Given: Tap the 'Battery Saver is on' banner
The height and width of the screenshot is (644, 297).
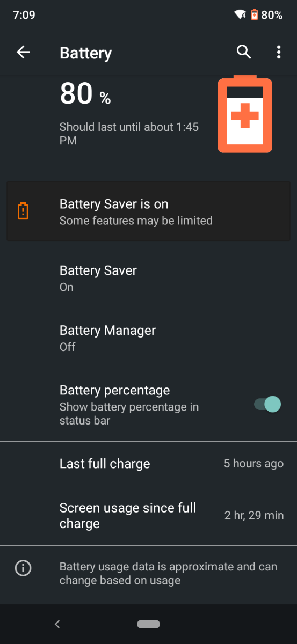Looking at the screenshot, I should pos(148,211).
